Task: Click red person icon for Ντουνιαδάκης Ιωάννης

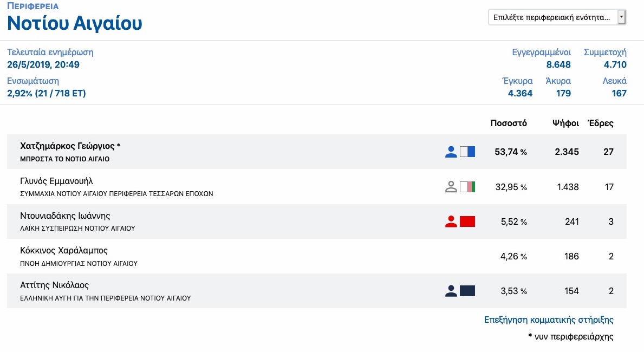Action: (x=451, y=221)
